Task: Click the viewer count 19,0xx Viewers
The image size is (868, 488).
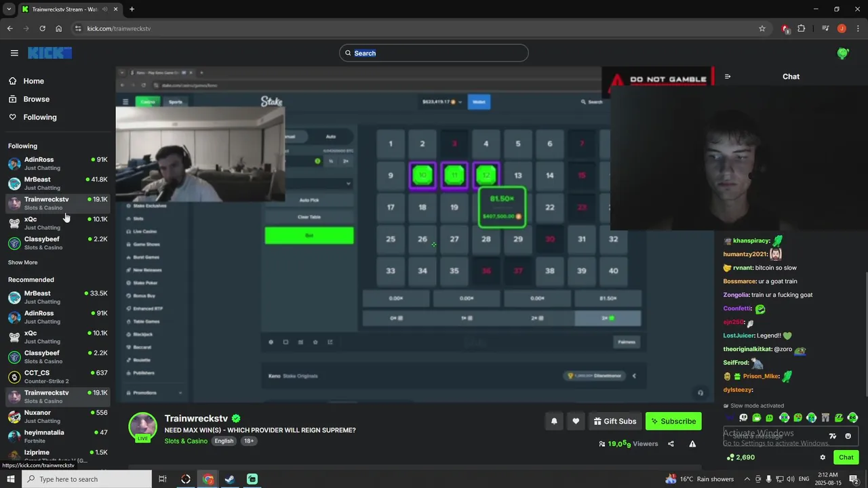Action: (x=629, y=444)
